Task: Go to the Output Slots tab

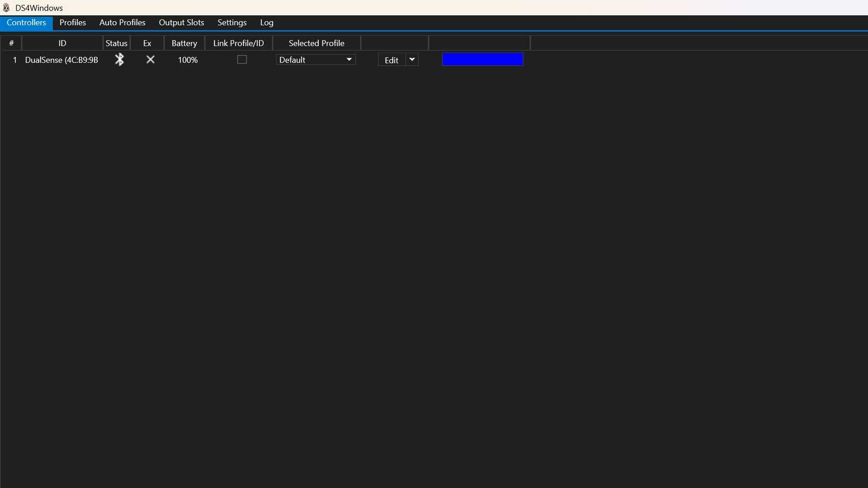Action: 181,23
